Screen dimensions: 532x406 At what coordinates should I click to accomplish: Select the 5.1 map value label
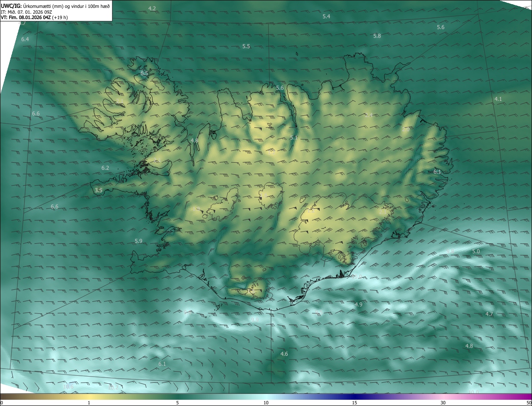pyautogui.click(x=294, y=137)
